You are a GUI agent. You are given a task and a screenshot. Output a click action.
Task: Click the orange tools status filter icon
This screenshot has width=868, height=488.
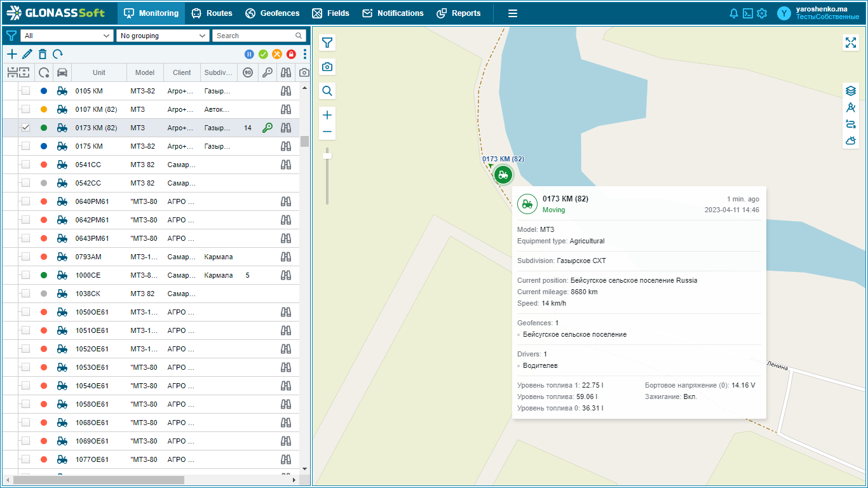[277, 55]
